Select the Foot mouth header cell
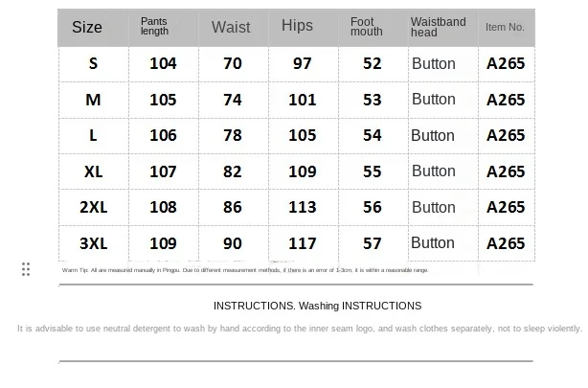This screenshot has width=588, height=388. [x=366, y=27]
